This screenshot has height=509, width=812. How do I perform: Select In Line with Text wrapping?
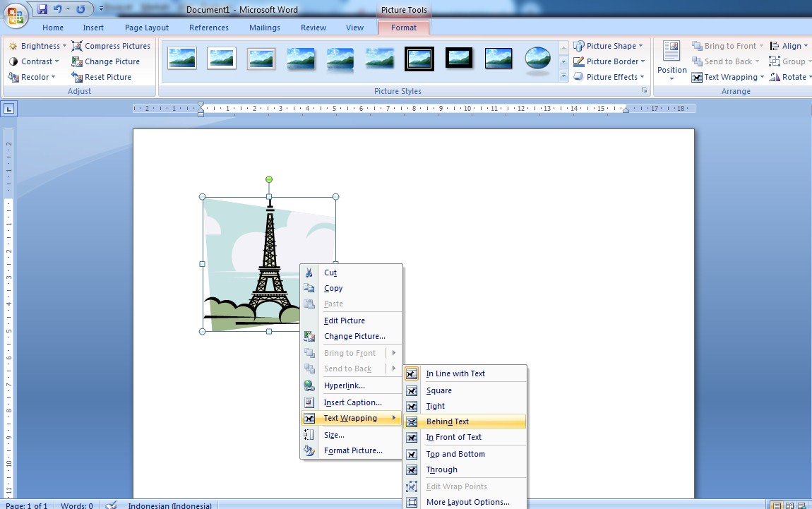click(465, 373)
